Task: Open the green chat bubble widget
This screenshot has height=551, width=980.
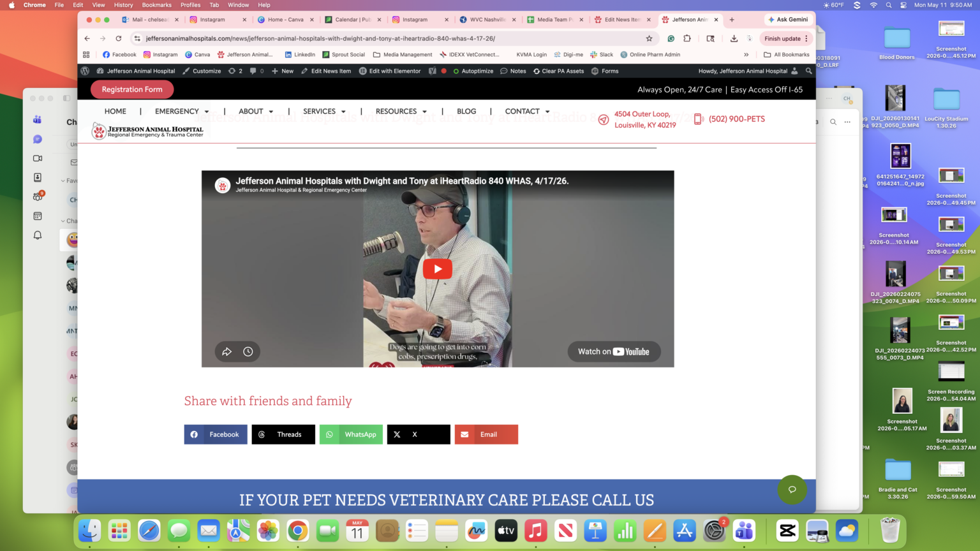Action: (792, 489)
